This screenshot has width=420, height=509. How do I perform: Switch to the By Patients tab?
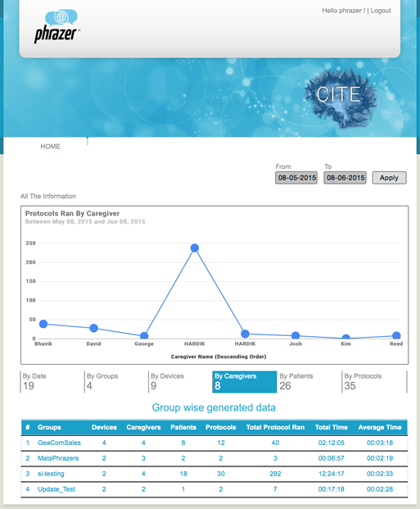(309, 382)
